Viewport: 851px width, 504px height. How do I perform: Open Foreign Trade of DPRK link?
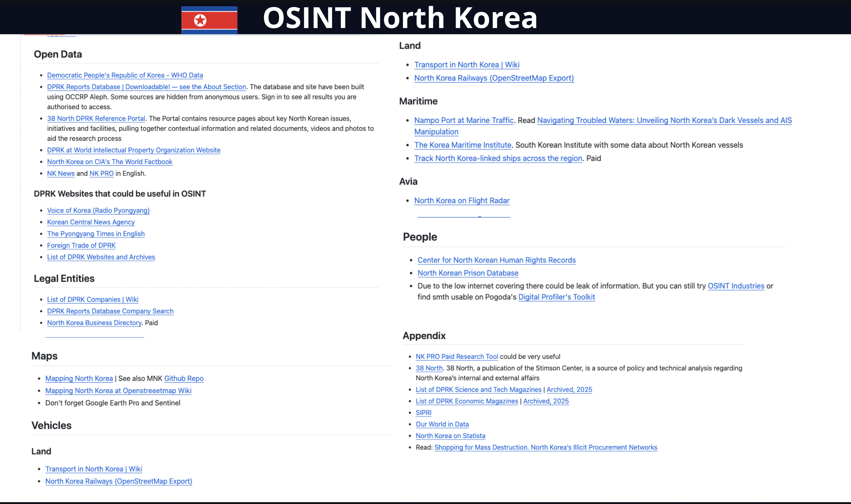pyautogui.click(x=81, y=245)
